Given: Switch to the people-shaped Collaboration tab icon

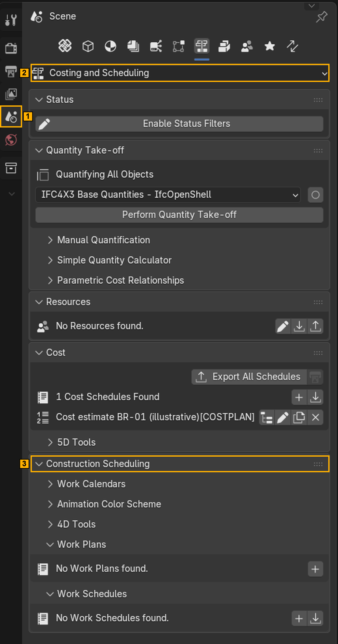Looking at the screenshot, I should [247, 46].
